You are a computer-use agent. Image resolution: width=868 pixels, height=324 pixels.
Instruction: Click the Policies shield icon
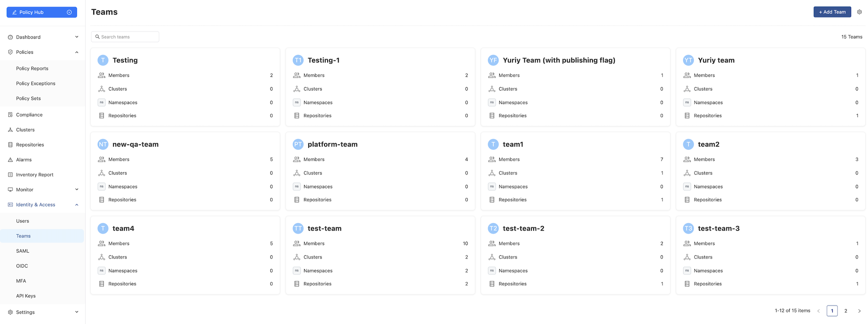[10, 52]
